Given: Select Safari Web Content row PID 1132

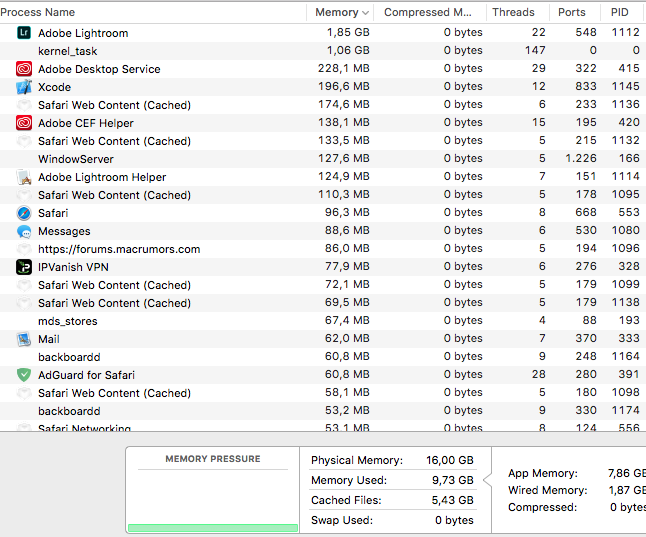Looking at the screenshot, I should pyautogui.click(x=323, y=141).
